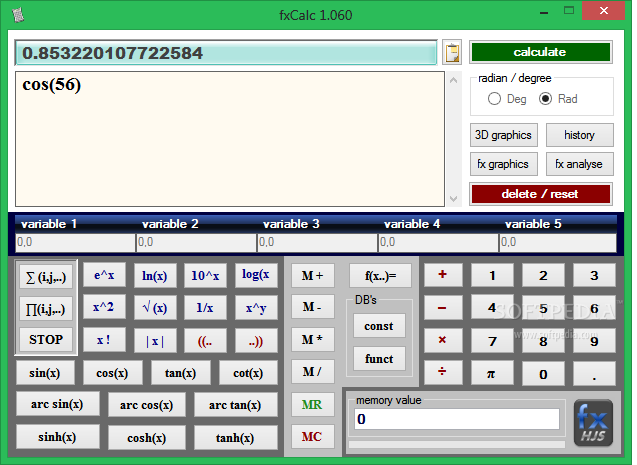Click the factorial x! button
Image resolution: width=637 pixels, height=465 pixels.
pyautogui.click(x=104, y=340)
